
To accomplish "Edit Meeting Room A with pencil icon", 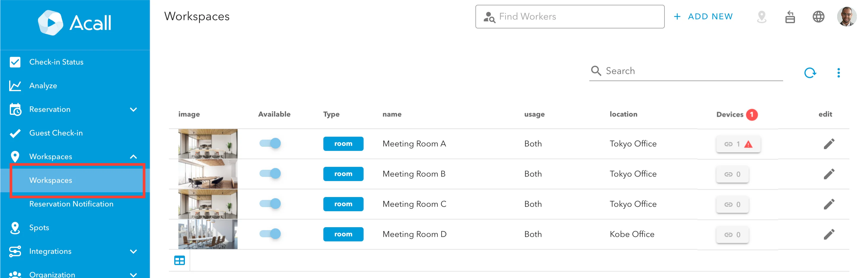I will point(829,144).
